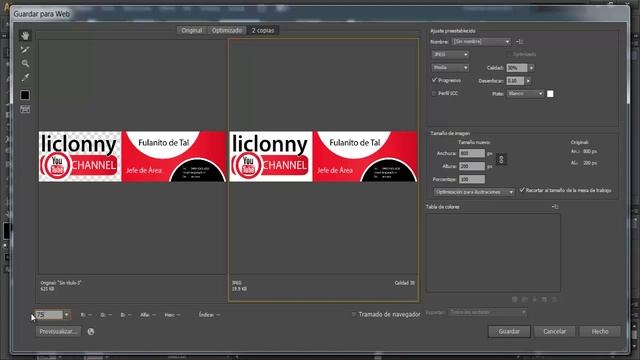Enable the Perfil ICC checkbox
This screenshot has height=360, width=640.
(434, 93)
